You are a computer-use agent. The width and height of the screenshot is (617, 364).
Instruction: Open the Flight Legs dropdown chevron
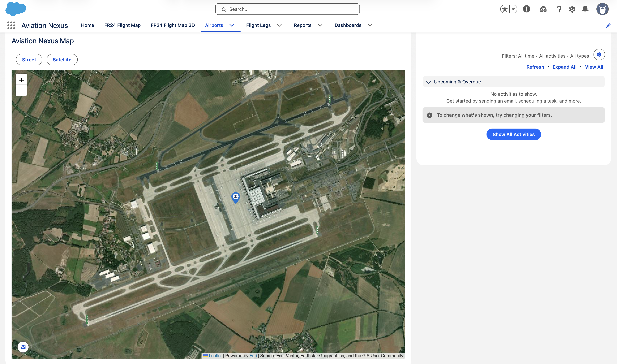pyautogui.click(x=279, y=25)
